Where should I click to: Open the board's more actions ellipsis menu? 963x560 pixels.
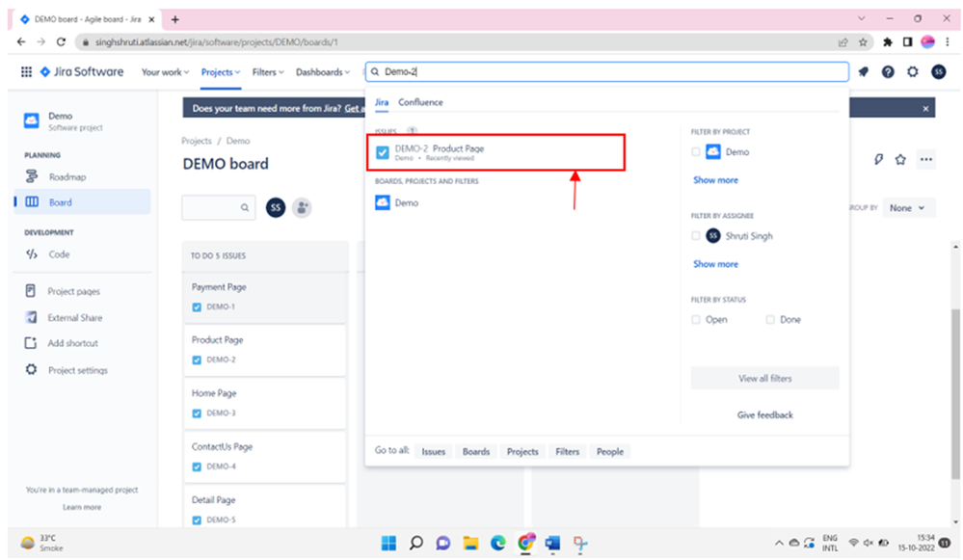coord(927,160)
